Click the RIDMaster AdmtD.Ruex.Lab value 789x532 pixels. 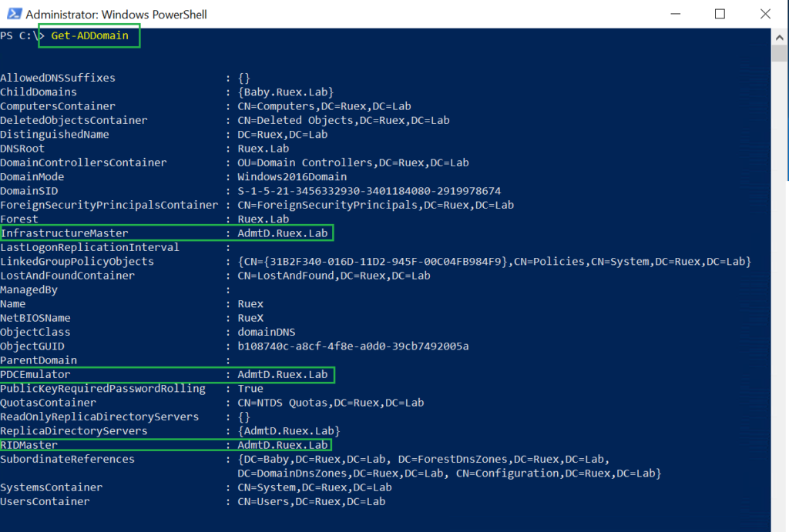click(282, 445)
